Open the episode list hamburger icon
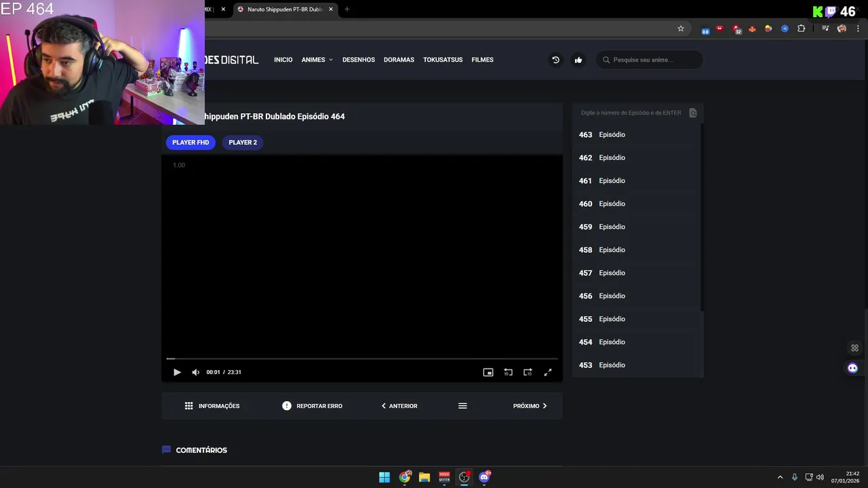Image resolution: width=868 pixels, height=488 pixels. click(x=462, y=406)
